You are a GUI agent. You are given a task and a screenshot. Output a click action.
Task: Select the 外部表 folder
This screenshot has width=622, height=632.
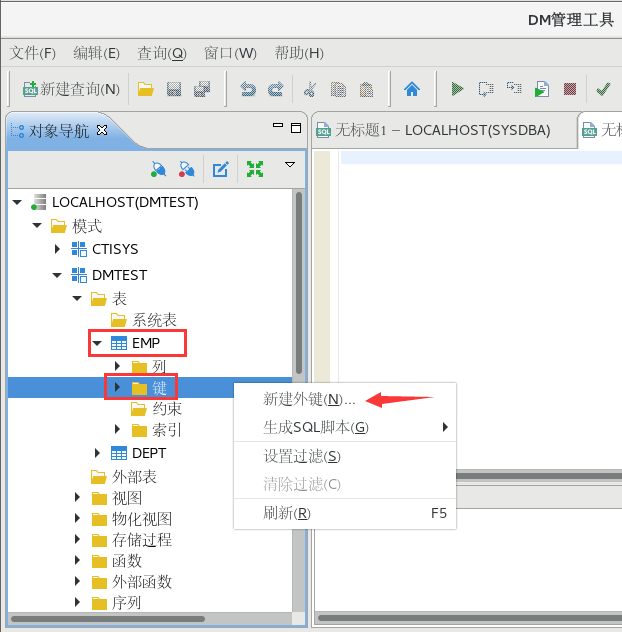coord(123,477)
